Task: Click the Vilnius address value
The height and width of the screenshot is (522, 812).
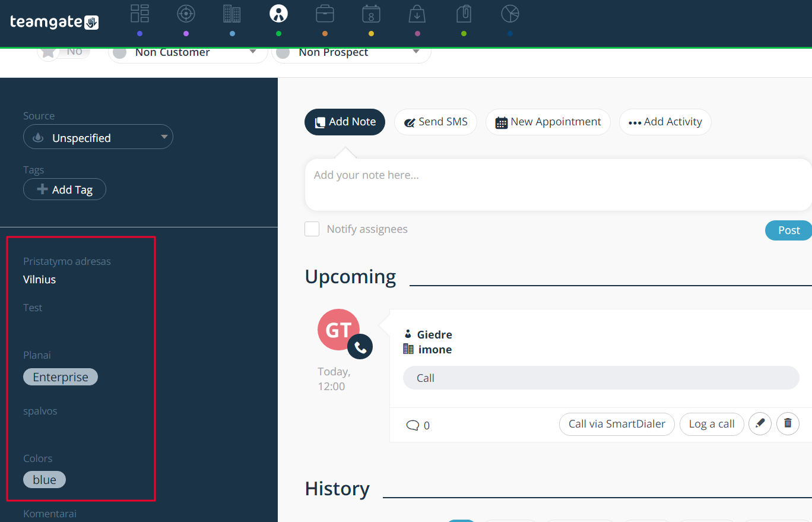Action: click(x=40, y=280)
